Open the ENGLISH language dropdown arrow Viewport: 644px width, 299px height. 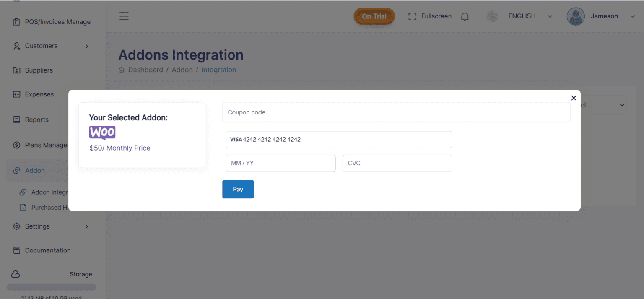pyautogui.click(x=550, y=16)
